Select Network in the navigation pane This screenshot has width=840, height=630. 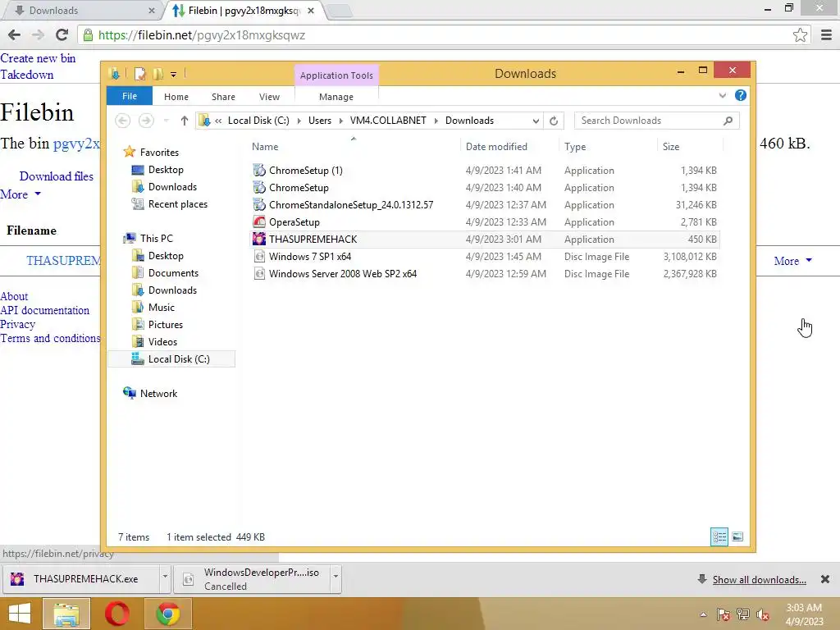click(x=158, y=393)
